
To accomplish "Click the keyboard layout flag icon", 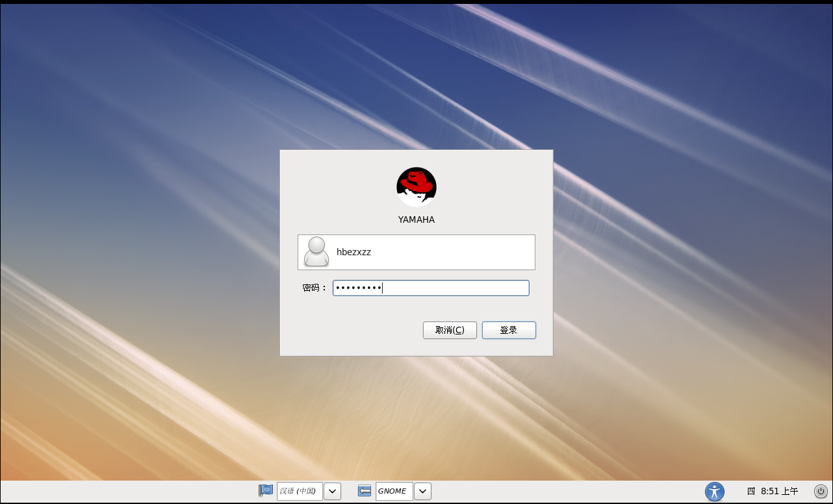I will (x=266, y=491).
